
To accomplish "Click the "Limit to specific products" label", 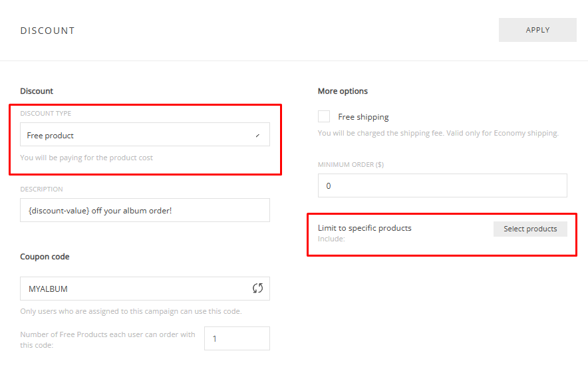I will 365,228.
